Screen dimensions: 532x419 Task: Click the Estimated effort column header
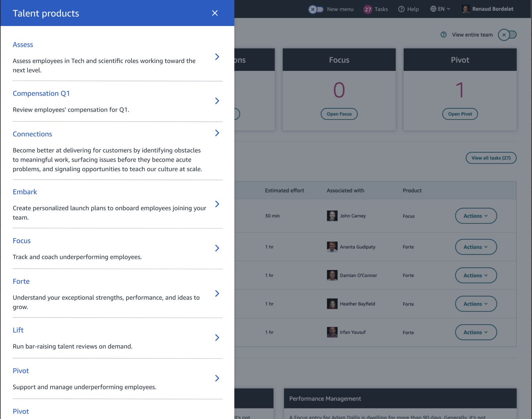click(x=284, y=190)
